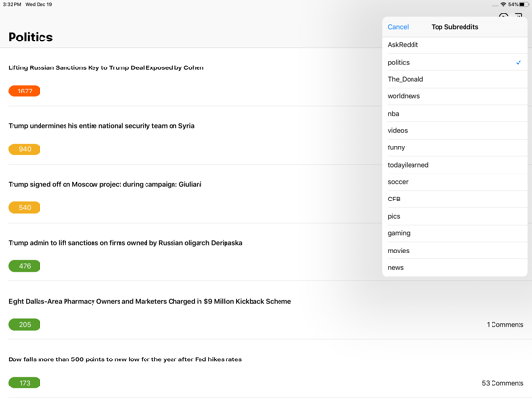The width and height of the screenshot is (532, 399).
Task: Open post Trump undermines national security team
Action: pos(101,126)
